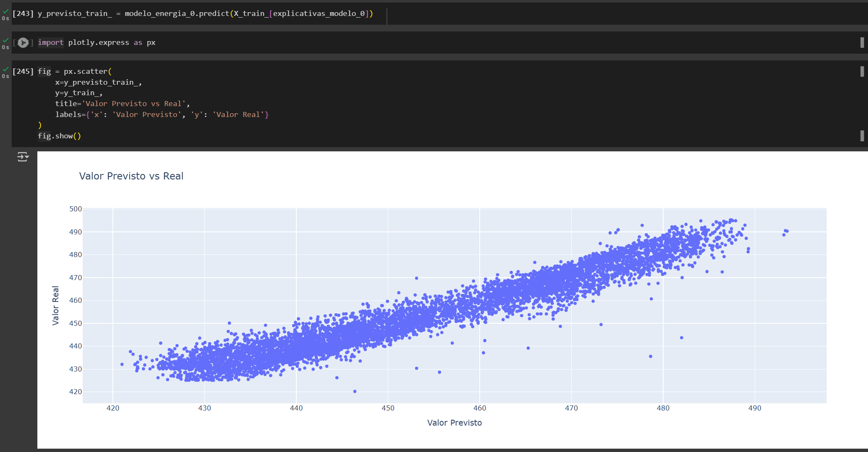Click the scroll marker right of the import cell
Image resolution: width=868 pixels, height=452 pixels.
click(862, 42)
